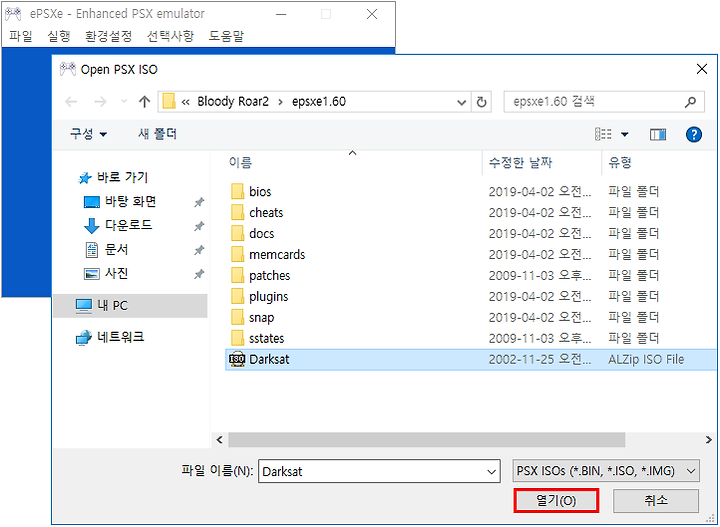Open the 실행 menu in ePSXe window
The image size is (720, 527).
pyautogui.click(x=59, y=36)
